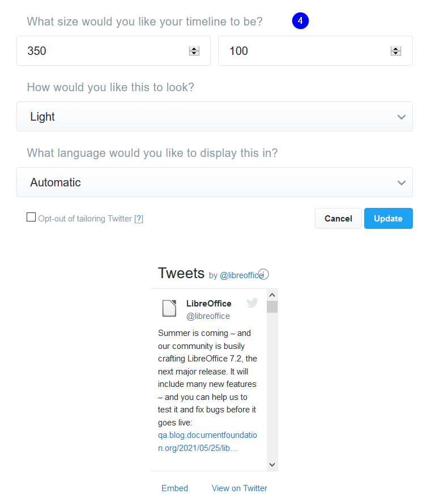Viewport: 448px width, 494px height.
Task: Open the Embed link below timeline
Action: click(174, 488)
